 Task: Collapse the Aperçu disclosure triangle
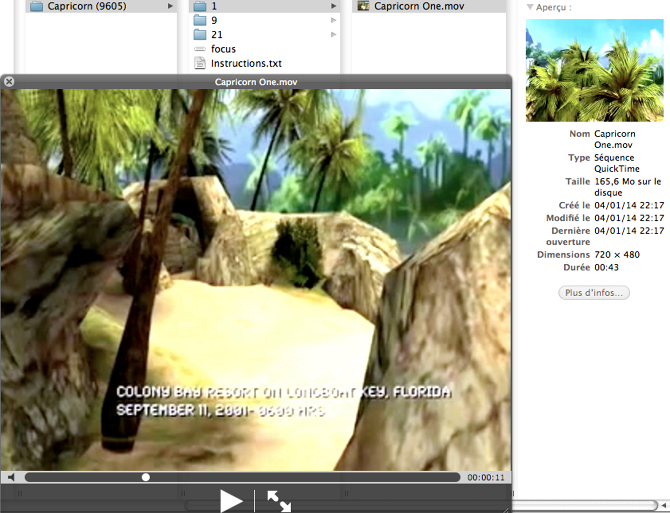coord(530,7)
